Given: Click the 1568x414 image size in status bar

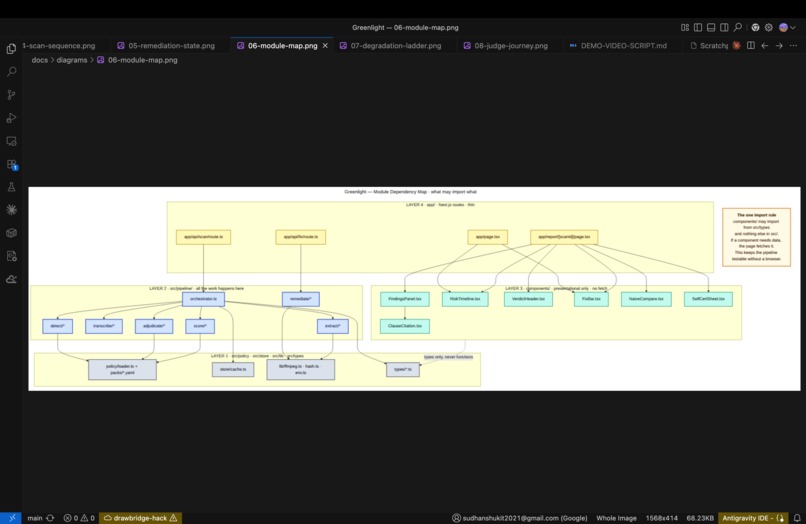Looking at the screenshot, I should pos(662,518).
